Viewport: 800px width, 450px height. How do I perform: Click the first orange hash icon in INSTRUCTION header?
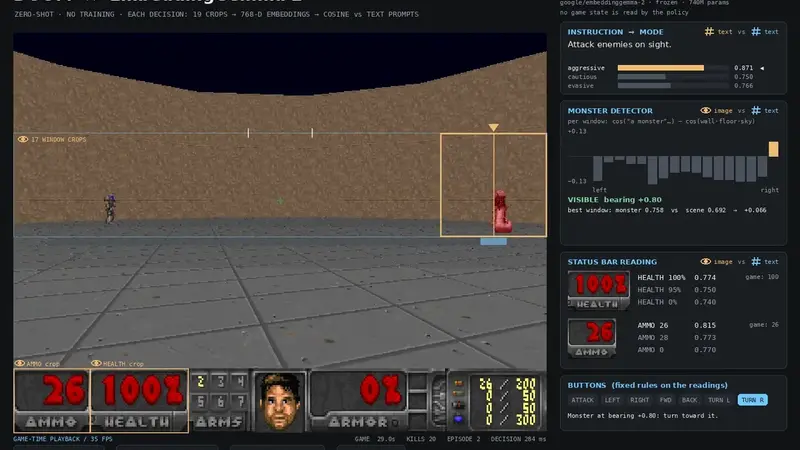pos(709,32)
